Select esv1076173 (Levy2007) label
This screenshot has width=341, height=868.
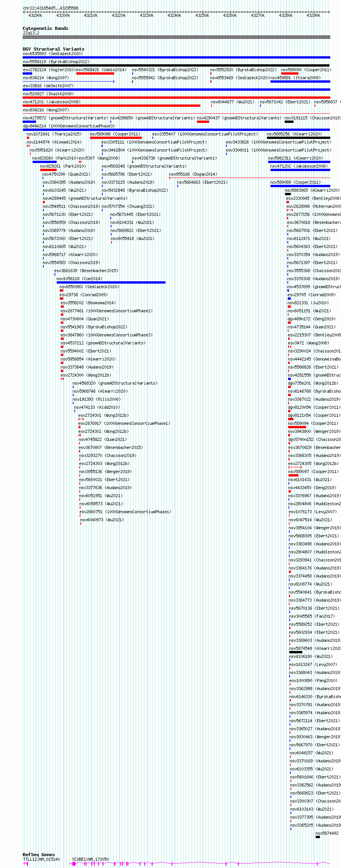coord(313,512)
